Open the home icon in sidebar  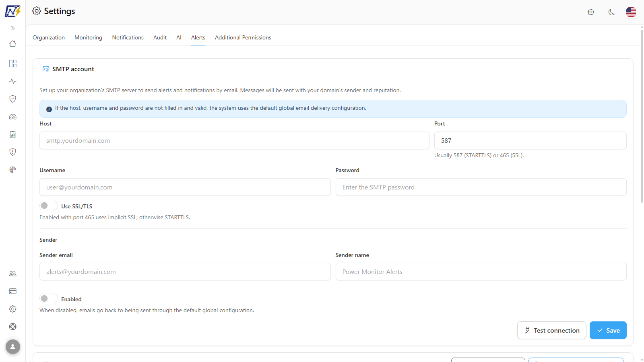[x=13, y=43]
